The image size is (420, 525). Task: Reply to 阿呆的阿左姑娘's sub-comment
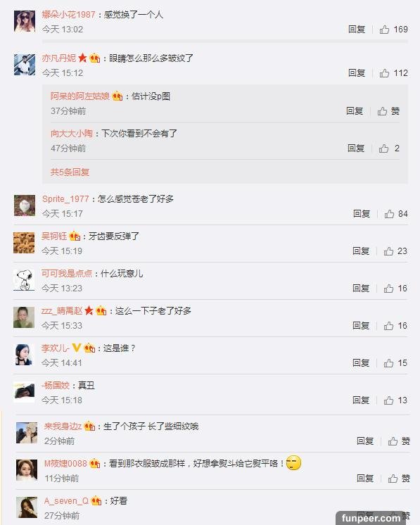(355, 111)
